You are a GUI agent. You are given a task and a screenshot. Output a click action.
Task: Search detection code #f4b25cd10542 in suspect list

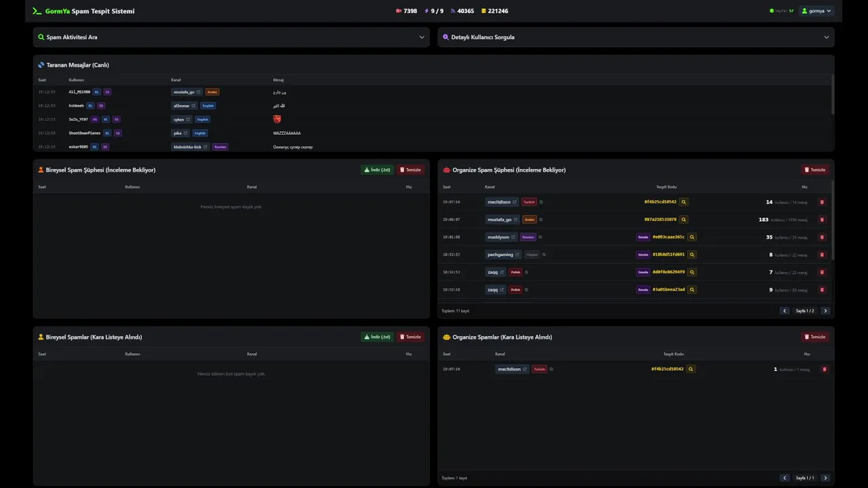click(684, 202)
